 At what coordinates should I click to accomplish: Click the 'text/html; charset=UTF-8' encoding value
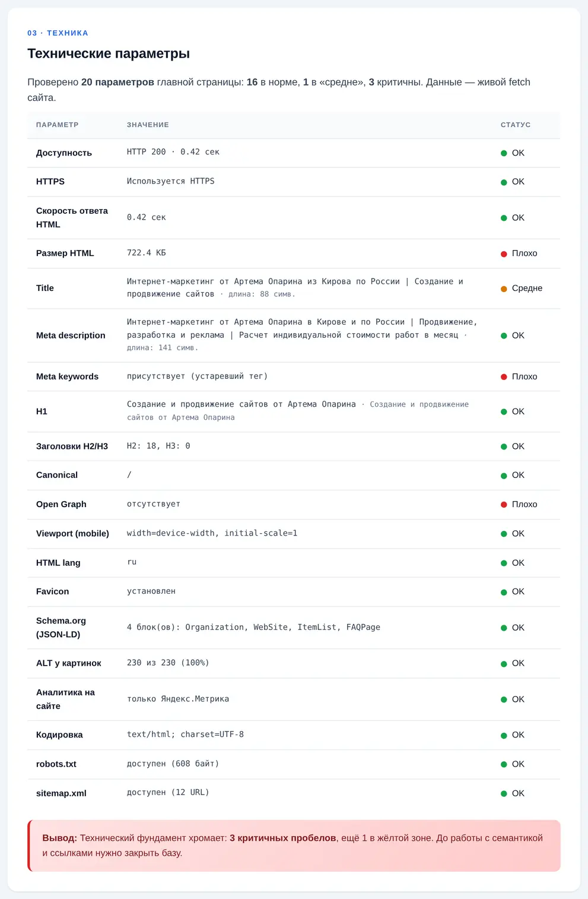point(185,735)
